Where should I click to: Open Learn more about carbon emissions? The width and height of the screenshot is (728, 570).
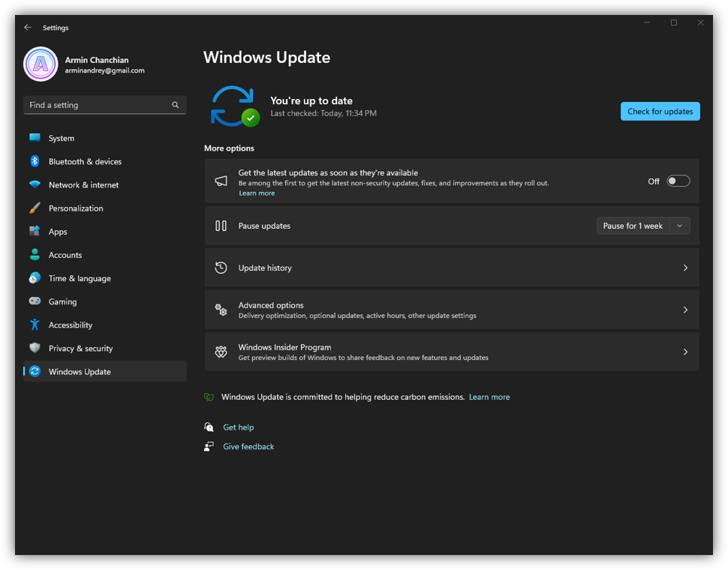coord(489,397)
